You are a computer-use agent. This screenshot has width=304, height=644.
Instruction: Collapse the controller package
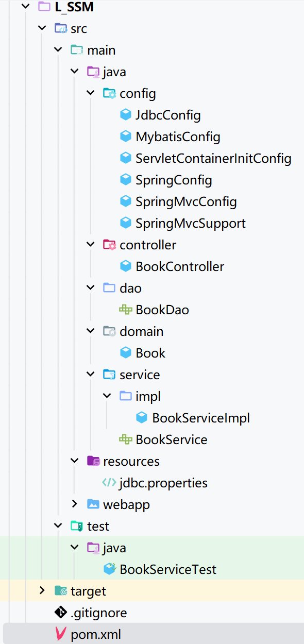(x=91, y=244)
